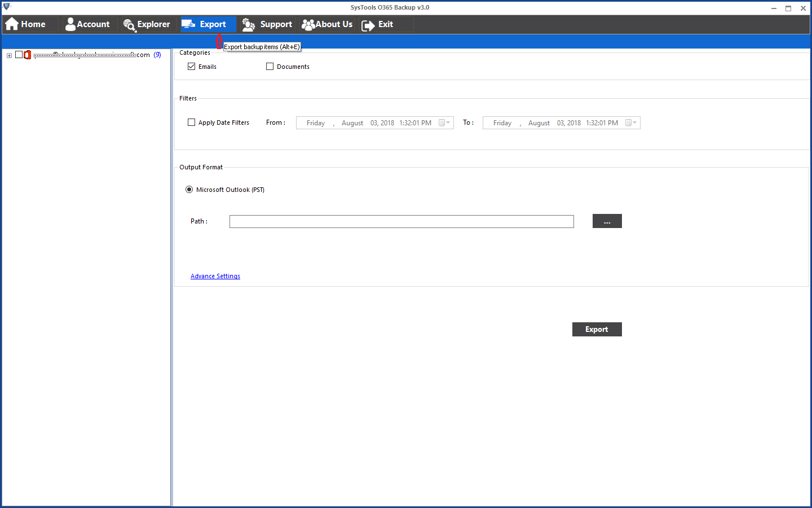Expand the mailbox account tree node

point(9,55)
